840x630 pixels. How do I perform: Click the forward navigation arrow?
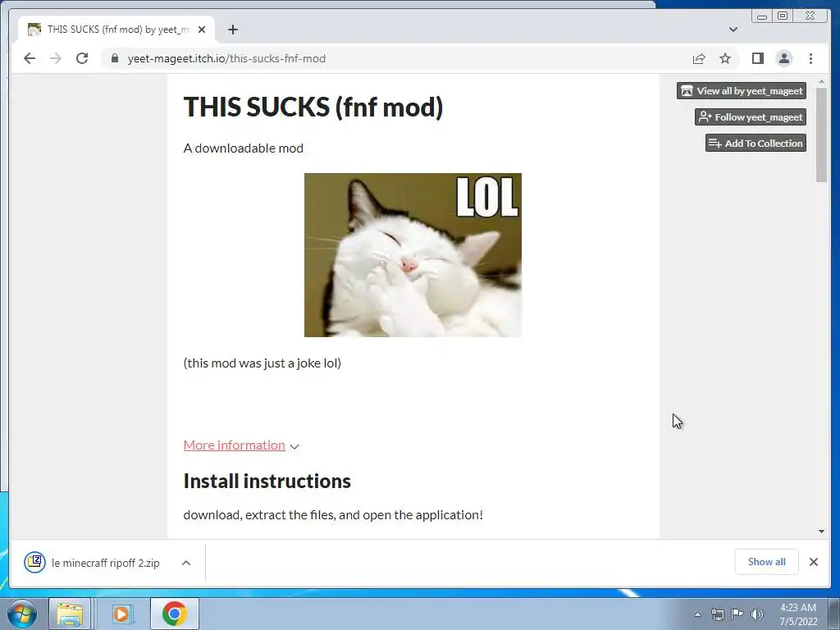click(56, 58)
